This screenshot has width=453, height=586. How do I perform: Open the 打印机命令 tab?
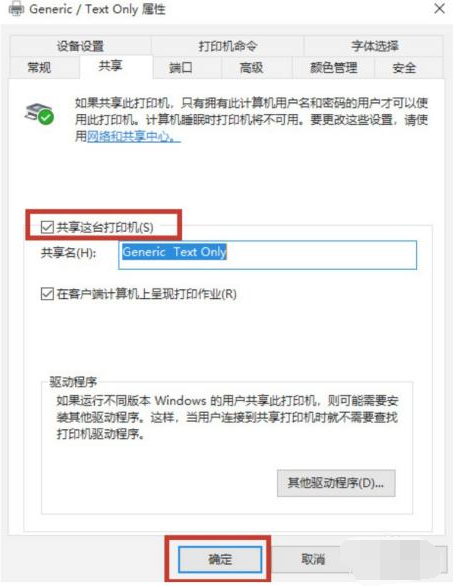228,46
